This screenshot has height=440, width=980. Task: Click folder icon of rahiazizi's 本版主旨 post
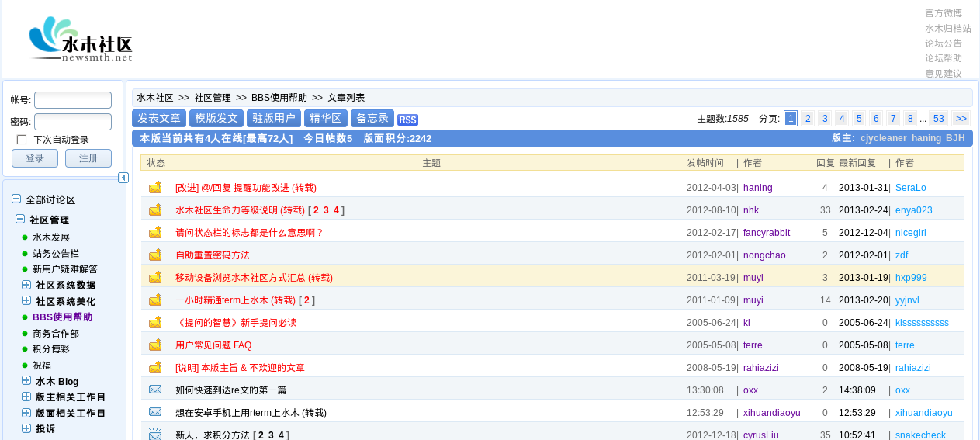155,367
